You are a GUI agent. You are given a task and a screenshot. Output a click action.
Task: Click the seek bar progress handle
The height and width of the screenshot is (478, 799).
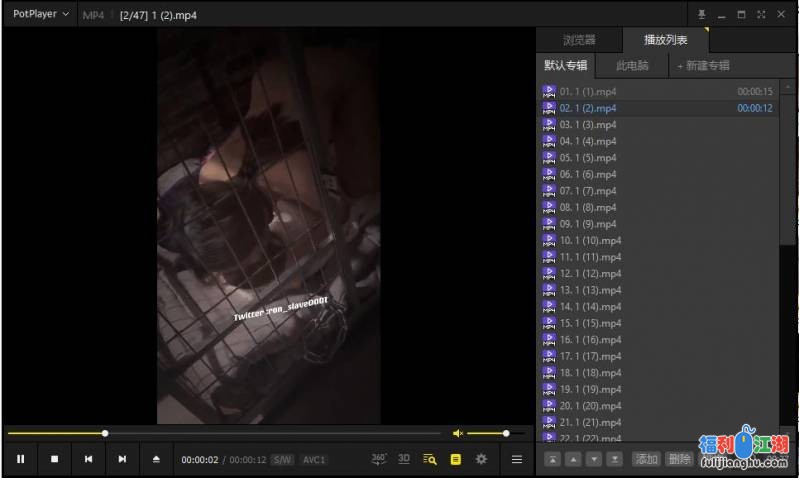105,433
